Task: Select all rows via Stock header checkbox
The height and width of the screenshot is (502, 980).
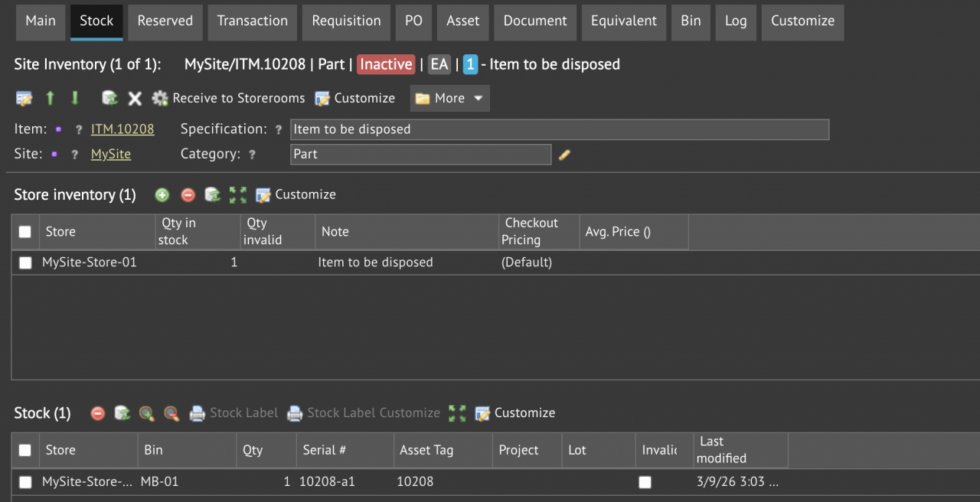Action: 24,450
